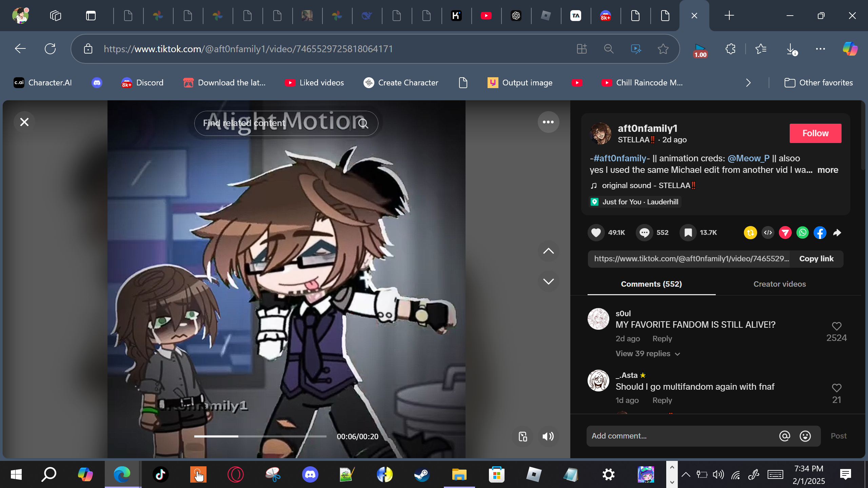Follow aft0nfamily1
Screen dimensions: 868x488
(815, 133)
